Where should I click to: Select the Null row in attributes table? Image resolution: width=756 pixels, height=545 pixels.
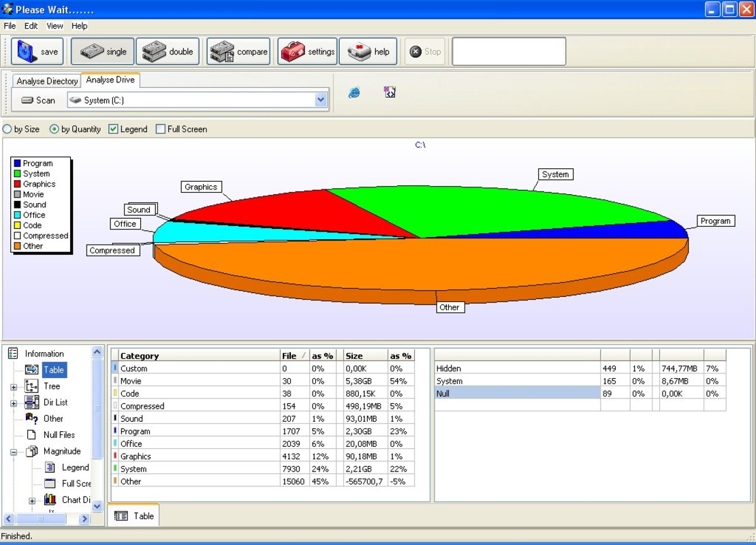580,394
